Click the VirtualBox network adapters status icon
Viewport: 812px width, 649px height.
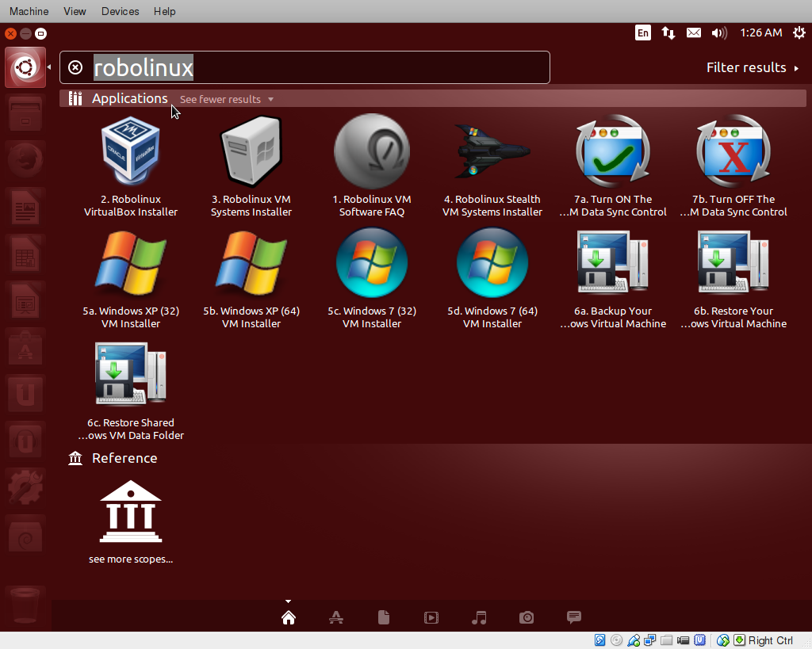649,640
